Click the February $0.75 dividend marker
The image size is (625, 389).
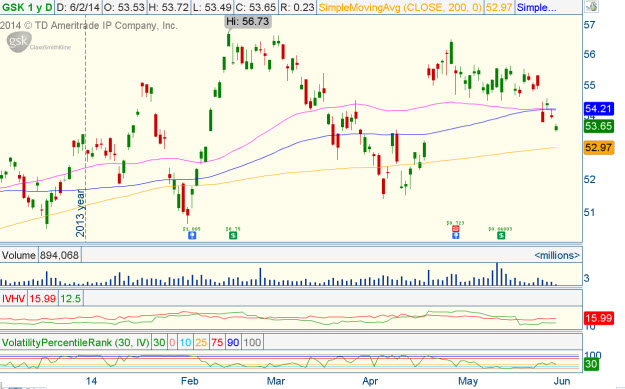pos(233,236)
